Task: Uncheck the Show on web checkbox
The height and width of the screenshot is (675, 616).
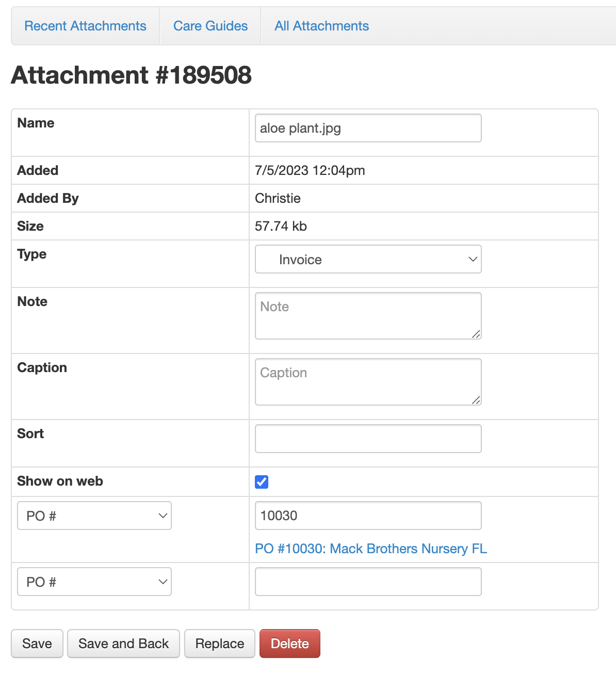Action: point(262,482)
